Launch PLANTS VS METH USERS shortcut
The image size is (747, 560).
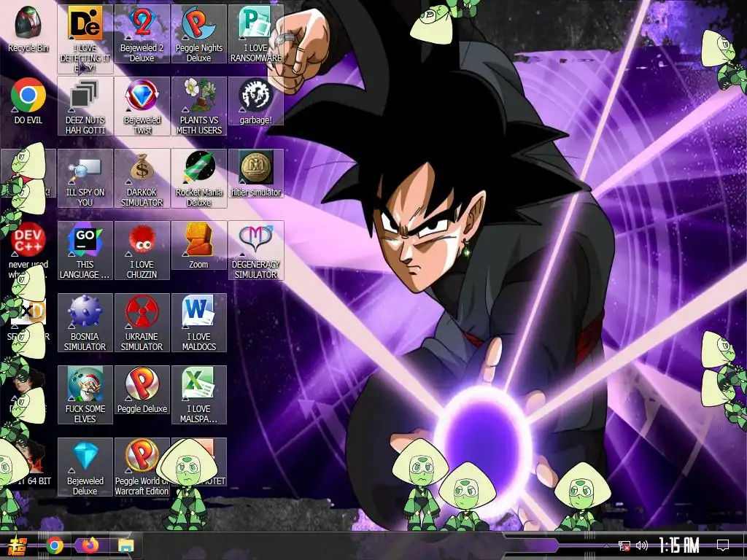tap(198, 106)
